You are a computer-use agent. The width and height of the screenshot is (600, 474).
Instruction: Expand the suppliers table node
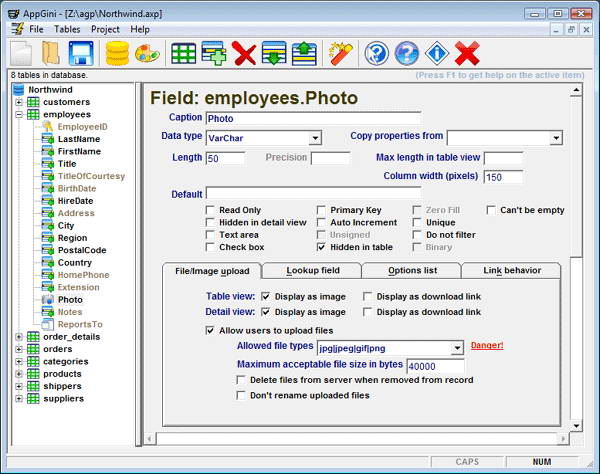(19, 399)
